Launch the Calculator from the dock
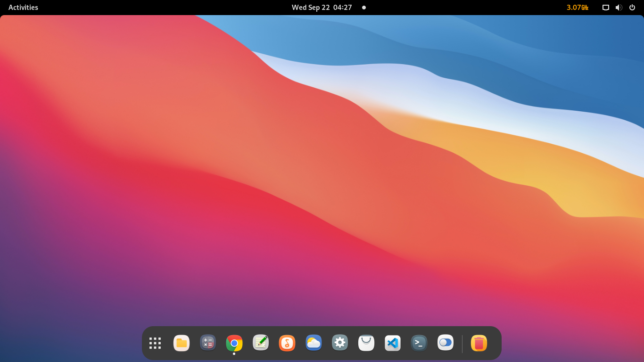 pos(208,343)
